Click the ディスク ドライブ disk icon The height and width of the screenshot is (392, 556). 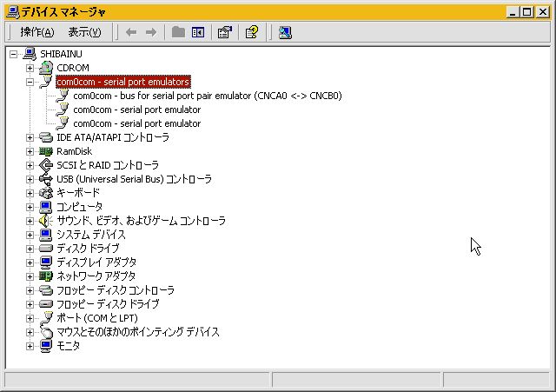pyautogui.click(x=46, y=248)
